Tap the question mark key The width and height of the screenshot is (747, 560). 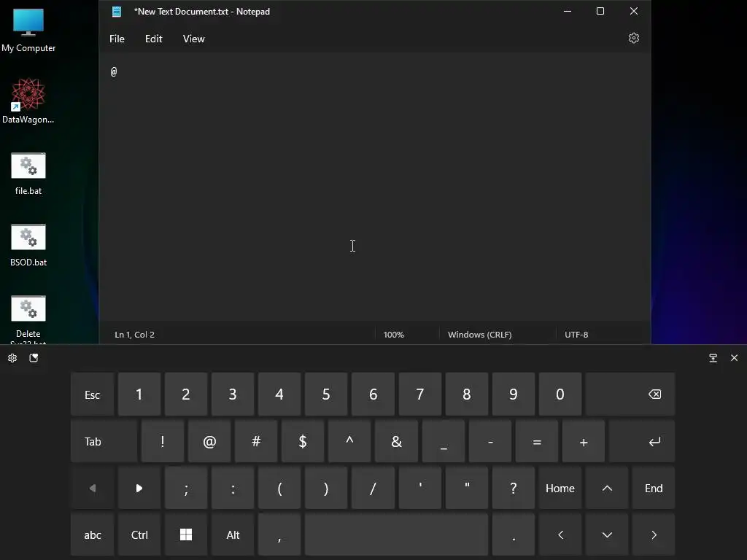click(x=513, y=488)
